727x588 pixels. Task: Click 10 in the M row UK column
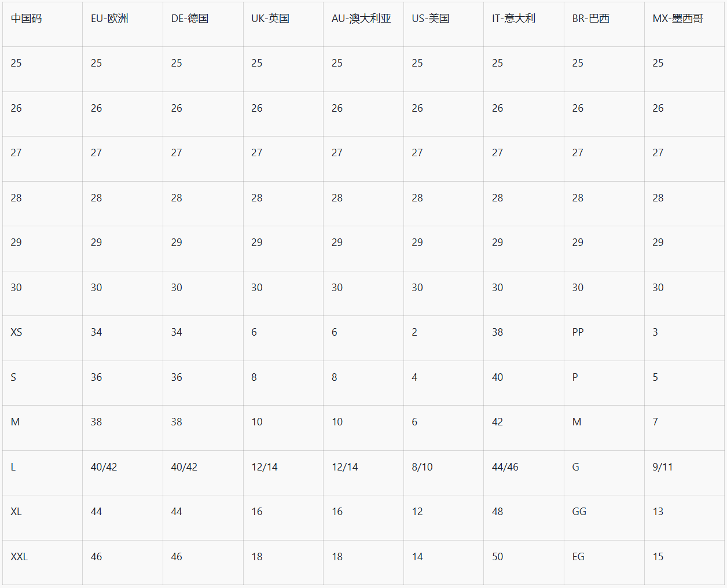coord(257,422)
